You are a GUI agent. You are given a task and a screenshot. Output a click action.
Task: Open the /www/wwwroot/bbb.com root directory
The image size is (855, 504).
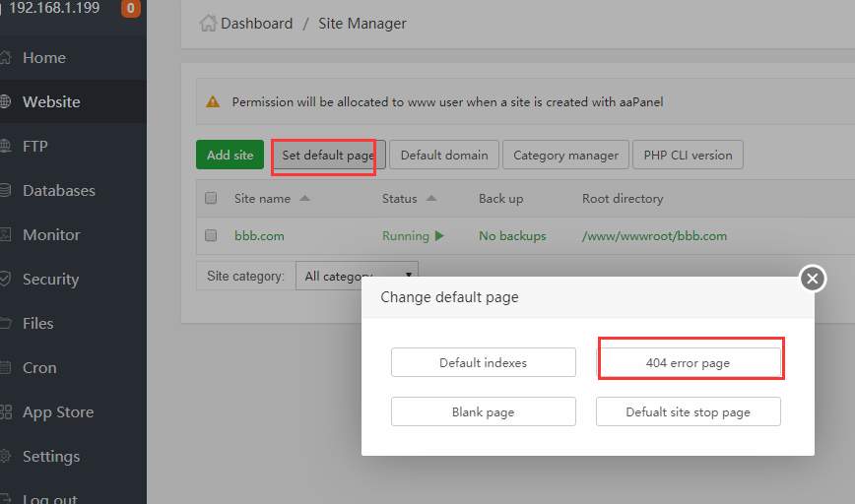654,236
